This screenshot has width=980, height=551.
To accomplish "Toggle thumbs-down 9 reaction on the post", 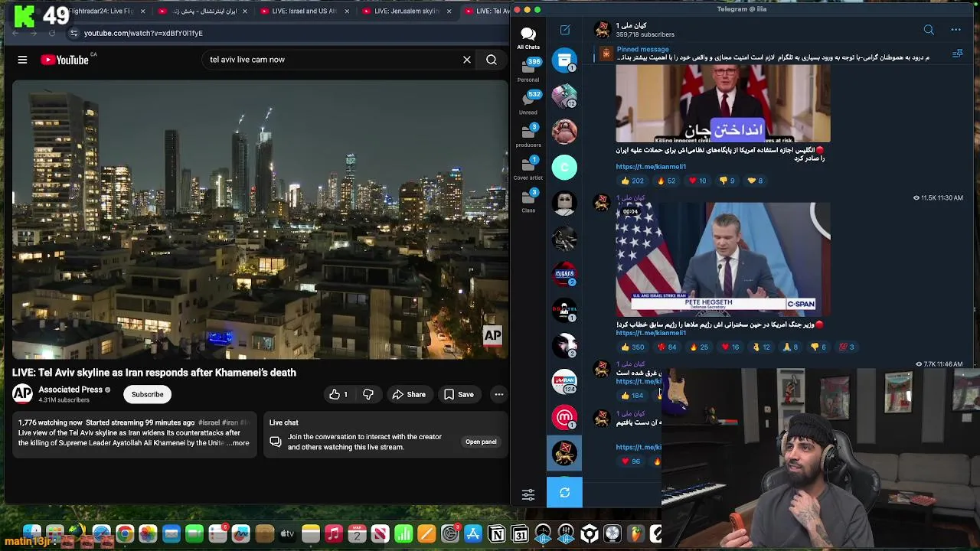I will click(727, 181).
